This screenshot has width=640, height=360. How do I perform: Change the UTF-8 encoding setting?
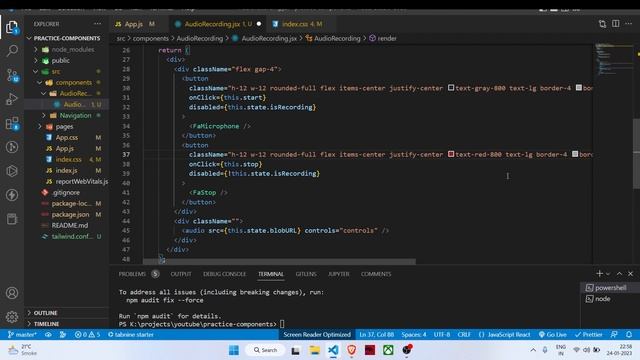pos(442,334)
